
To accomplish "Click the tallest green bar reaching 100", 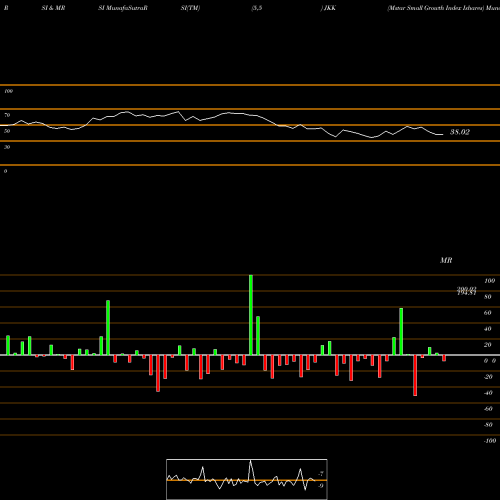I will (251, 315).
